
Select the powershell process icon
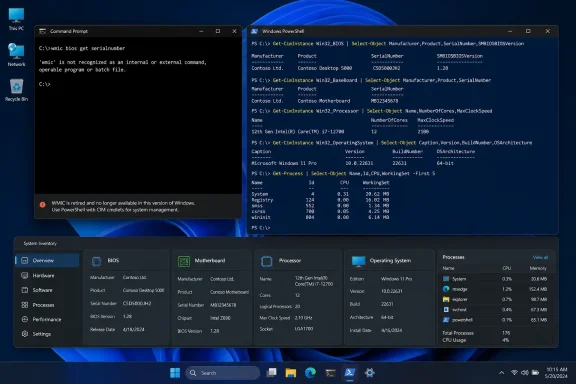tap(446, 320)
